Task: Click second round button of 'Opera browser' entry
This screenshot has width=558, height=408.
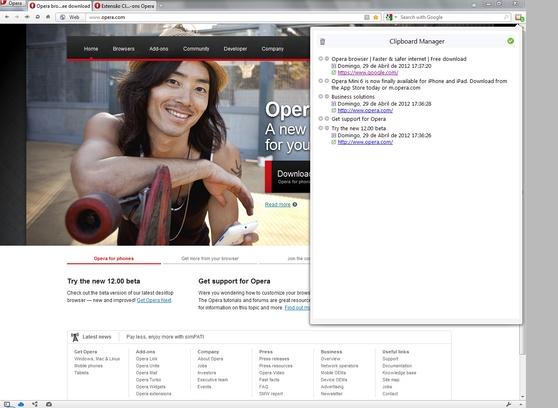Action: coord(327,59)
